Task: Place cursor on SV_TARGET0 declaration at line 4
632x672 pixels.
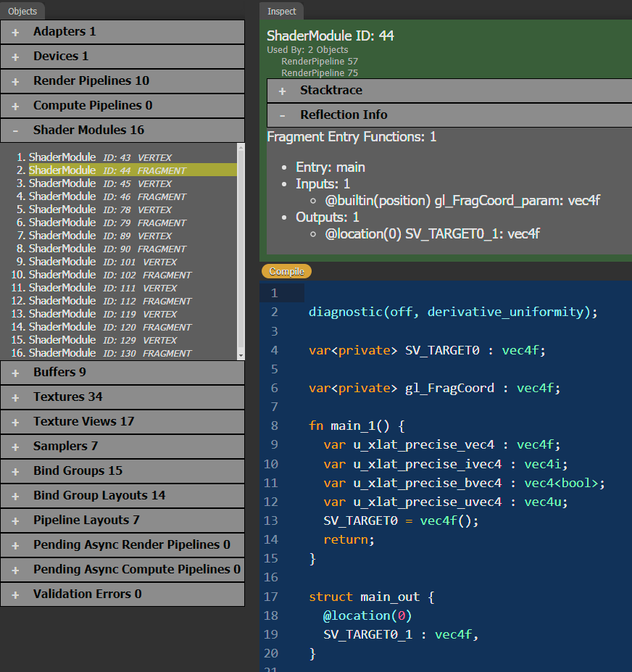Action: 427,351
